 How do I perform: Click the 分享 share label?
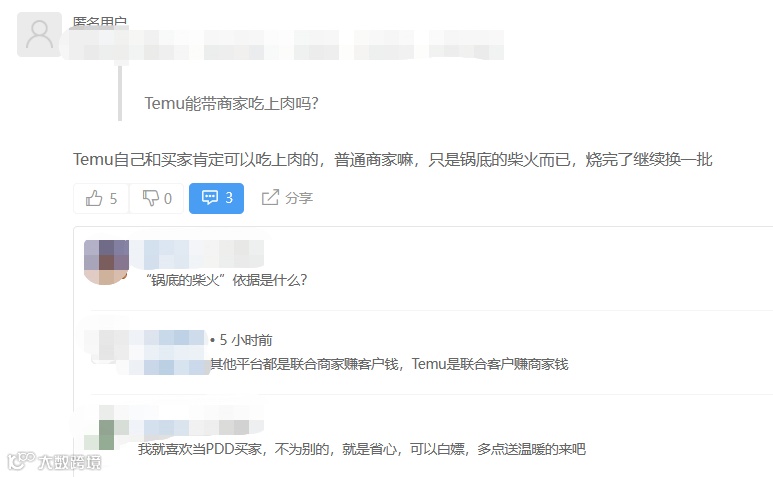coord(299,198)
